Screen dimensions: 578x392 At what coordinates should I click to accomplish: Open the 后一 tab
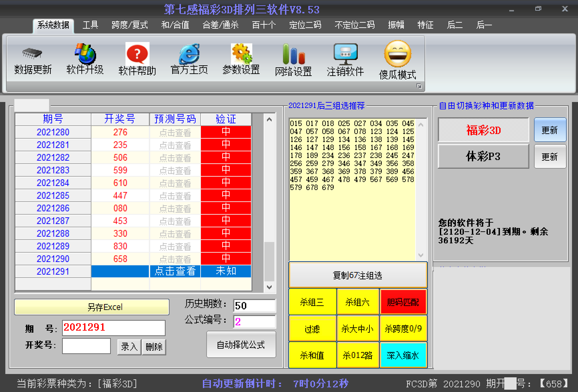click(484, 25)
